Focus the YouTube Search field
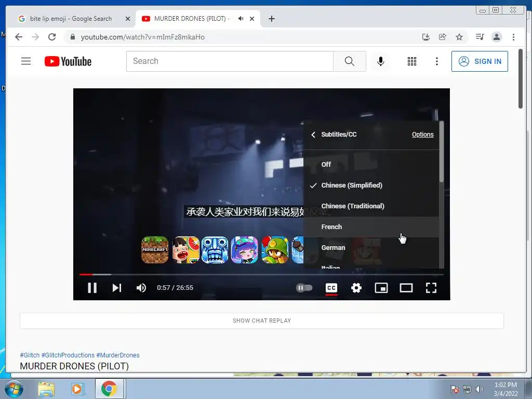The width and height of the screenshot is (532, 399). 230,61
